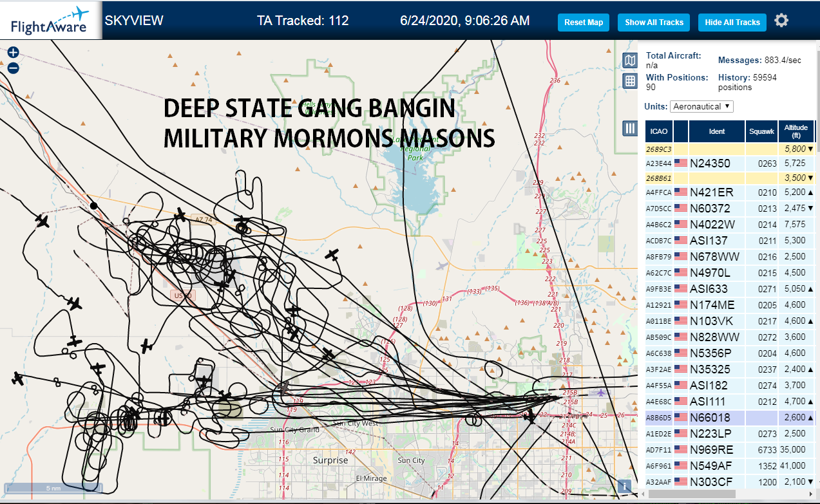Select the ASI182 aircraft row
820x504 pixels.
[x=730, y=385]
